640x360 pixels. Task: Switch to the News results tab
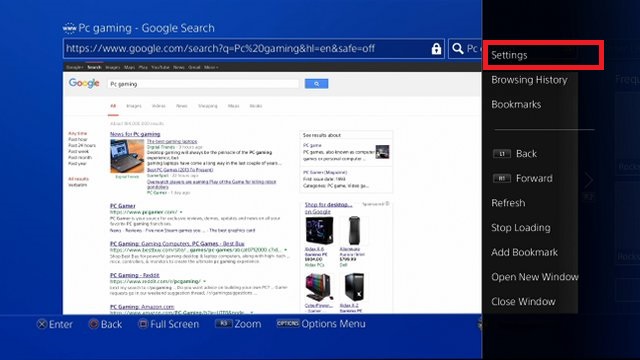pos(182,106)
